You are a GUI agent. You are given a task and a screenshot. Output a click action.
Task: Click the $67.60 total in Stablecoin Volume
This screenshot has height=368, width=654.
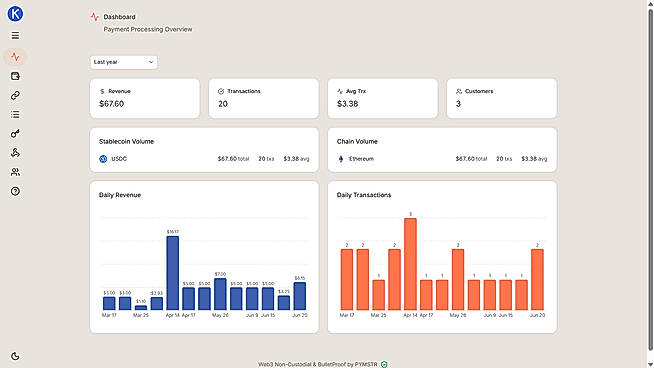(233, 159)
